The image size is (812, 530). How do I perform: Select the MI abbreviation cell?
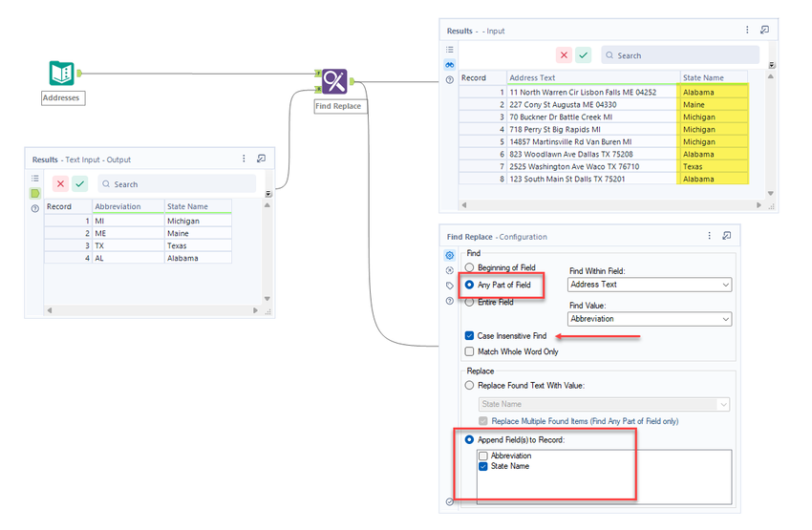click(x=128, y=221)
